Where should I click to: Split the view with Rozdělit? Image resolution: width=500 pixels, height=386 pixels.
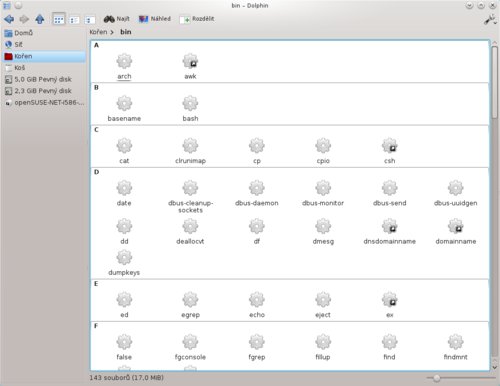[197, 19]
